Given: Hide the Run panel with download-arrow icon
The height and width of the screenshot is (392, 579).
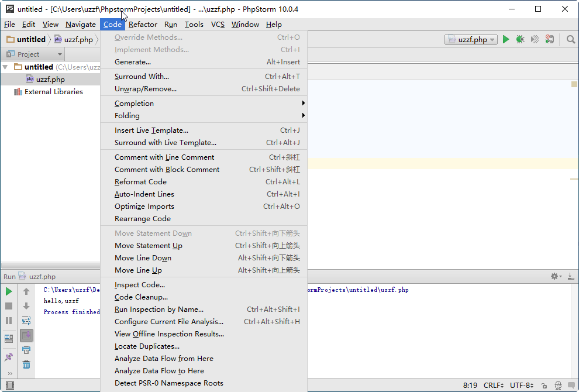Looking at the screenshot, I should tap(570, 276).
